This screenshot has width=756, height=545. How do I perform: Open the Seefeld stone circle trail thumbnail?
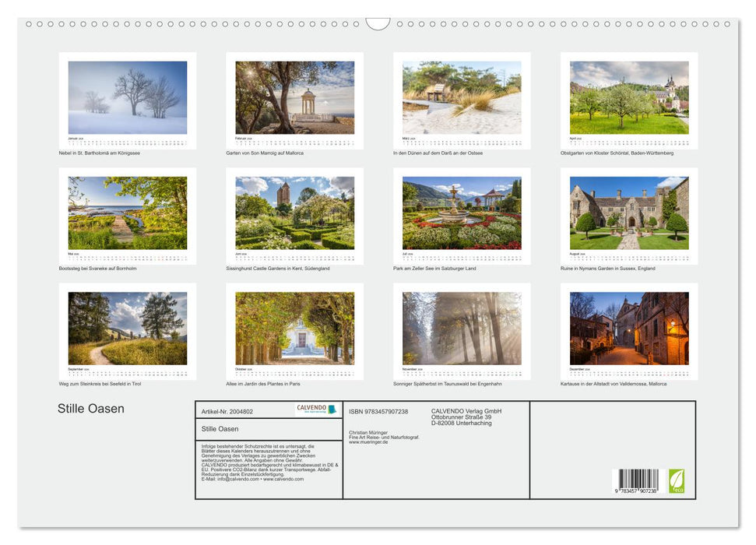point(127,328)
